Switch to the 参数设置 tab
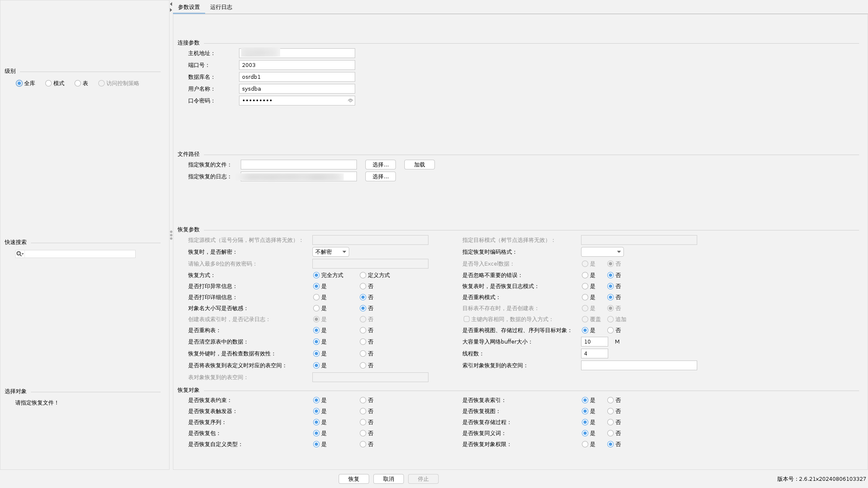868x488 pixels. (189, 7)
